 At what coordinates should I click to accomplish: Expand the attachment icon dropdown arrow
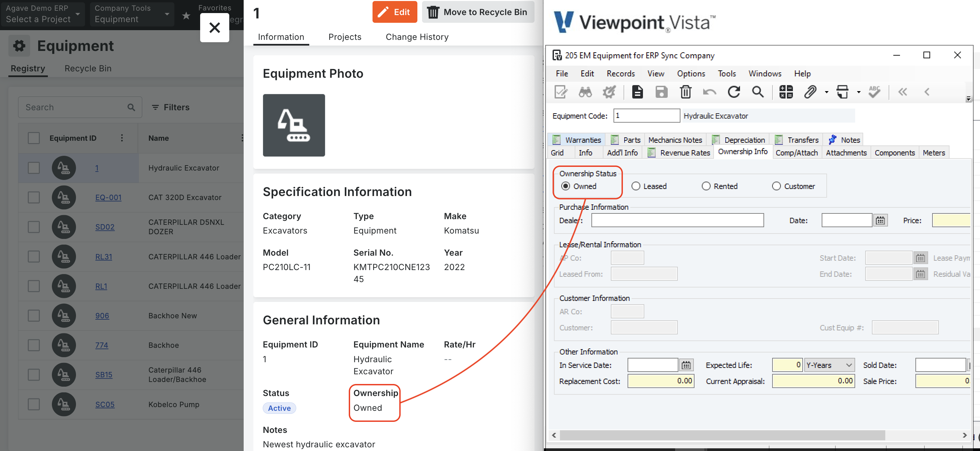826,92
